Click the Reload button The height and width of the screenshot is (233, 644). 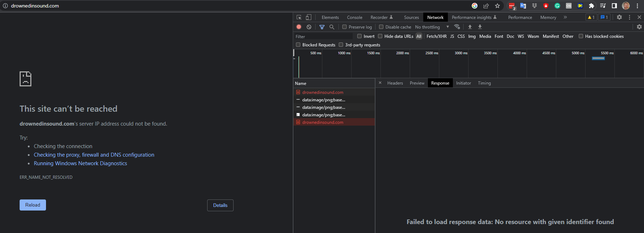tap(33, 205)
